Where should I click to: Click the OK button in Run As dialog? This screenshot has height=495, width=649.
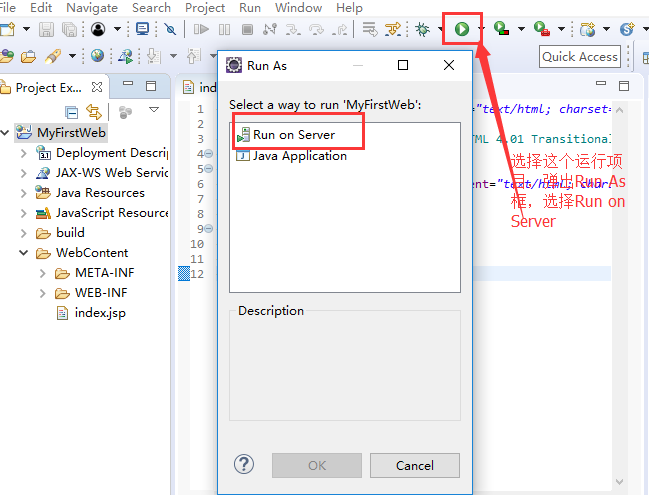pos(317,465)
